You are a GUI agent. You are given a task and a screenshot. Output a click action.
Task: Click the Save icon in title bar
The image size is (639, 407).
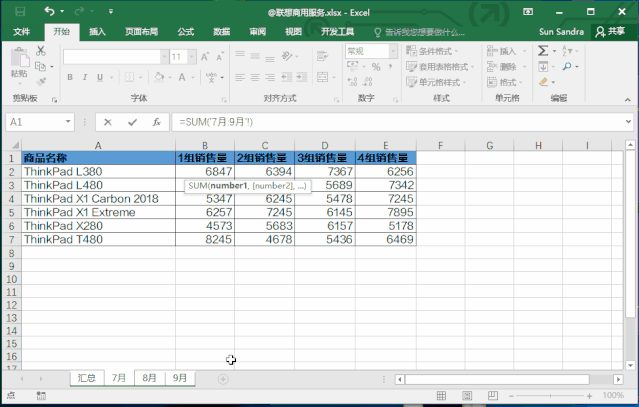pyautogui.click(x=20, y=11)
